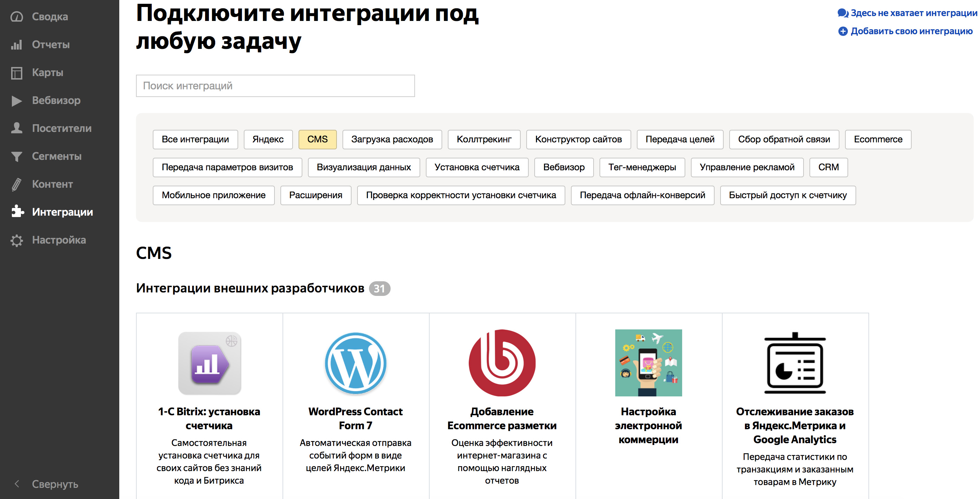The height and width of the screenshot is (499, 980).
Task: Filter by Мобильное приложение
Action: [213, 195]
